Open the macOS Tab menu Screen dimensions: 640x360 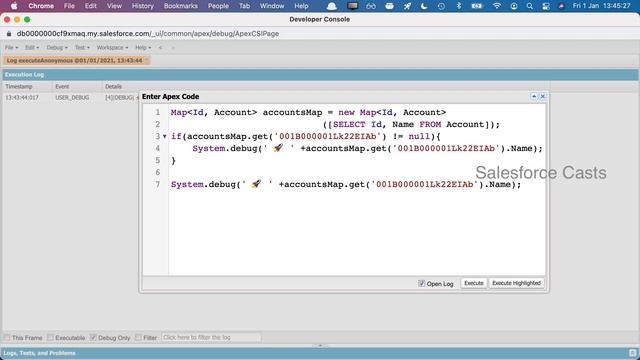point(244,6)
